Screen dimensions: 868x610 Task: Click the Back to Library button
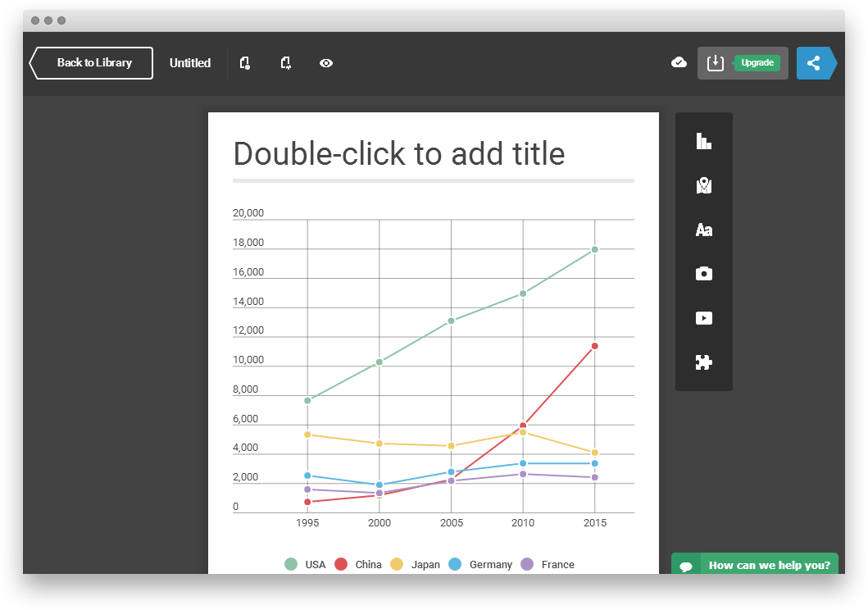coord(93,63)
